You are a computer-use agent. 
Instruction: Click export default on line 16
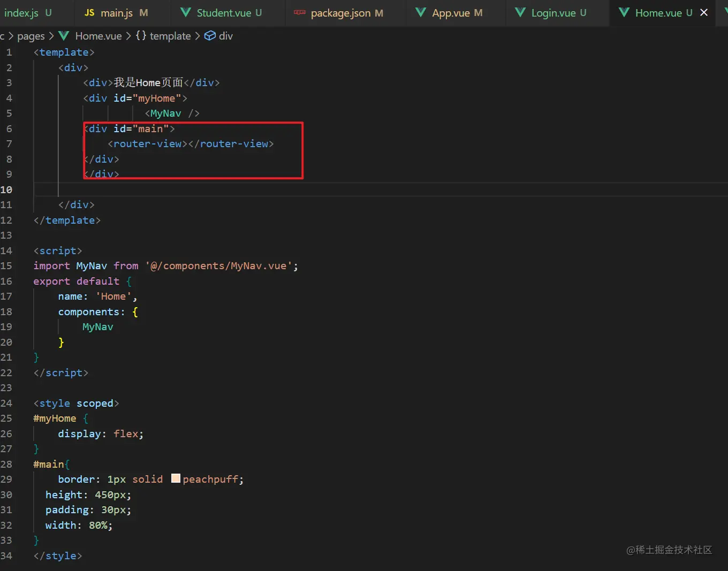(76, 281)
